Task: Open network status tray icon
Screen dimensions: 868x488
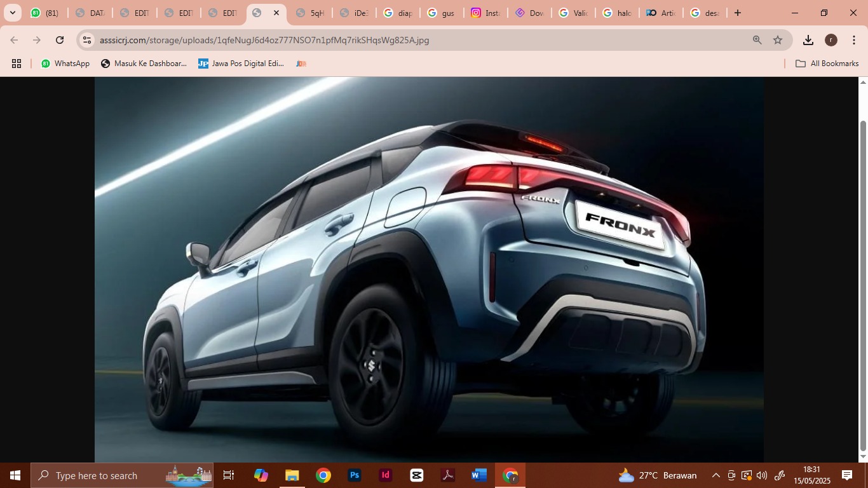Action: tap(747, 475)
